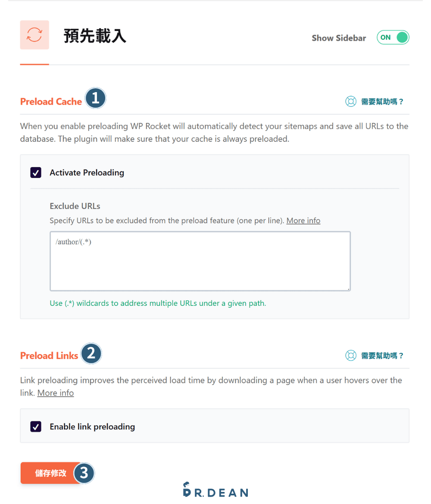Uncheck the Activate Preloading checkbox
This screenshot has height=504, width=431.
[36, 172]
